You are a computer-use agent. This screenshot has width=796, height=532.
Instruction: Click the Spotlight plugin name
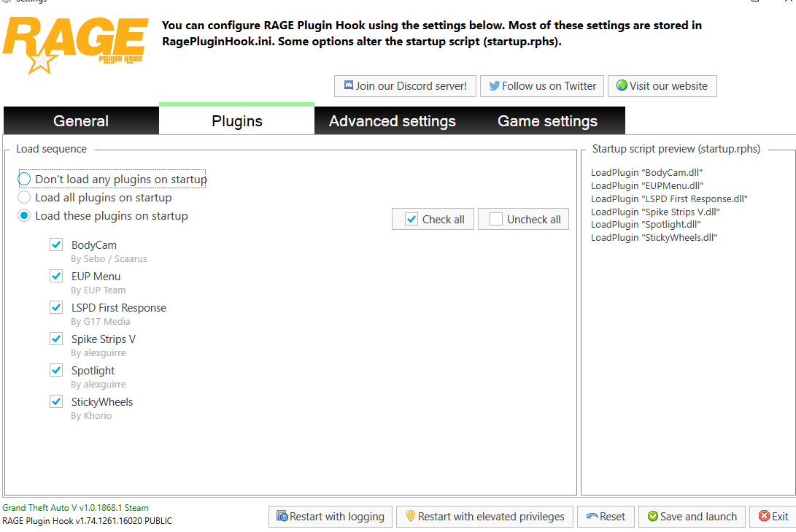tap(93, 371)
